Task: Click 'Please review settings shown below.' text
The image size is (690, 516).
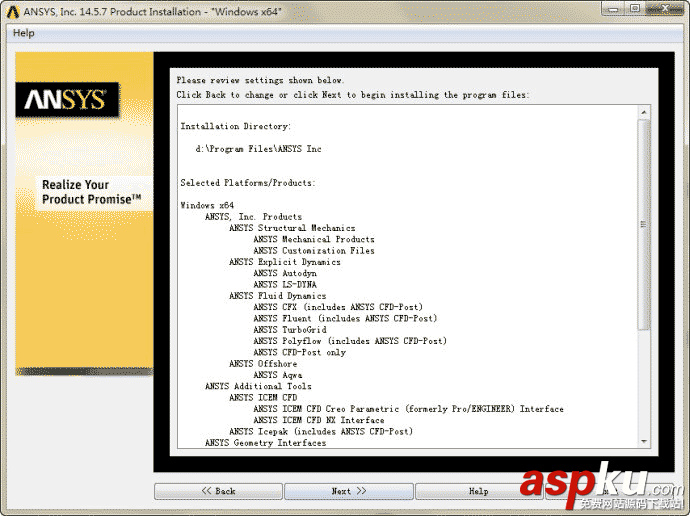Action: click(x=260, y=81)
